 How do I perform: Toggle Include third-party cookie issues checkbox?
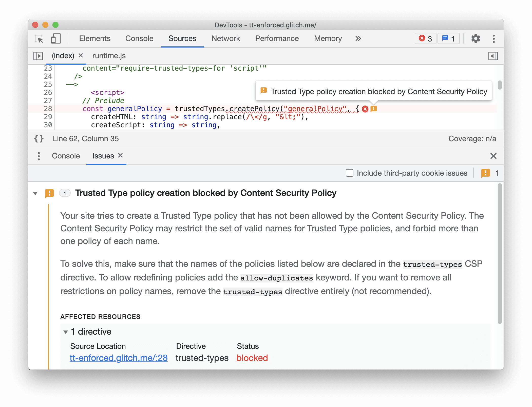point(350,173)
